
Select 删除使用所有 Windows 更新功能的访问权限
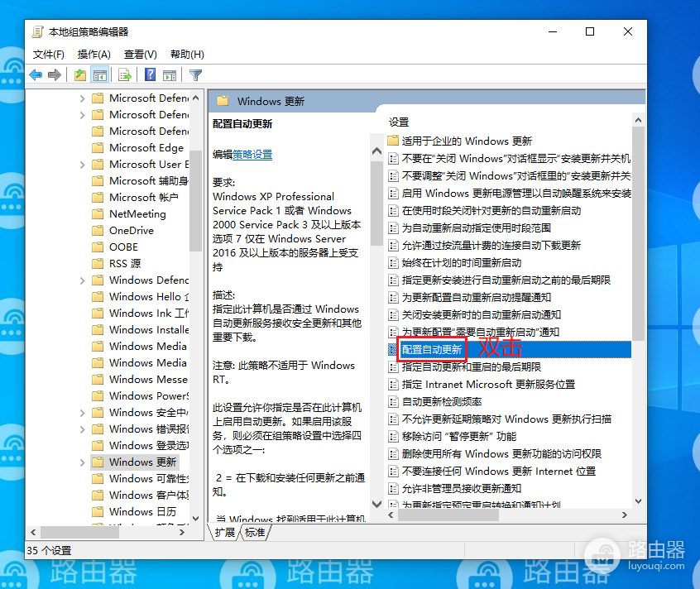tap(501, 454)
